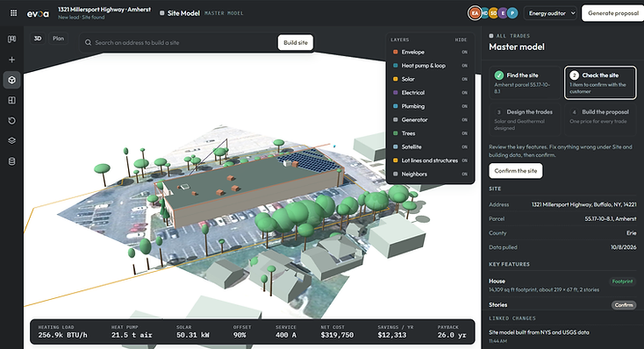
Task: Click the Service 400 A stat
Action: [x=286, y=332]
